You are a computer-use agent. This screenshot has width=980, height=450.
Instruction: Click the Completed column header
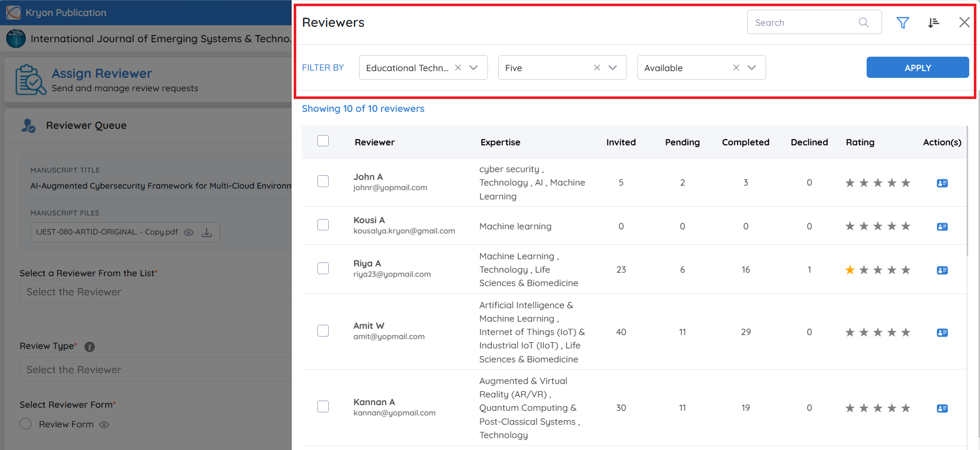[746, 142]
